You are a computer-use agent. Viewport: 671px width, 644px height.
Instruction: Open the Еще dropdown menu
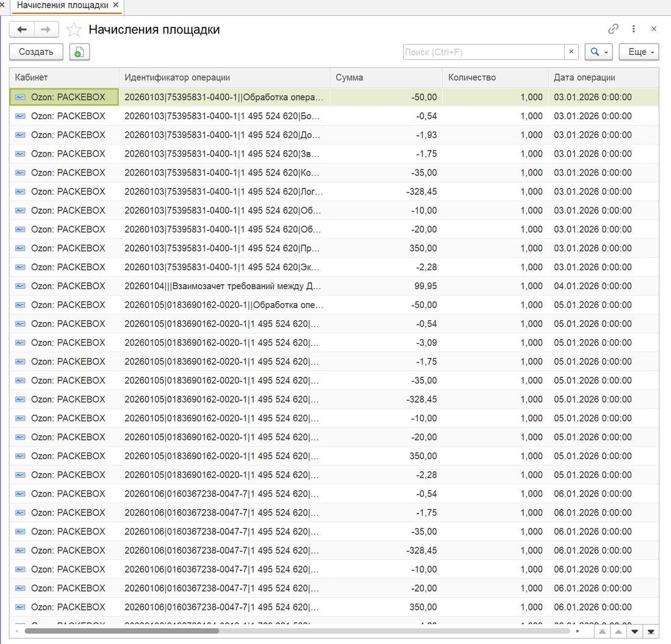point(639,52)
